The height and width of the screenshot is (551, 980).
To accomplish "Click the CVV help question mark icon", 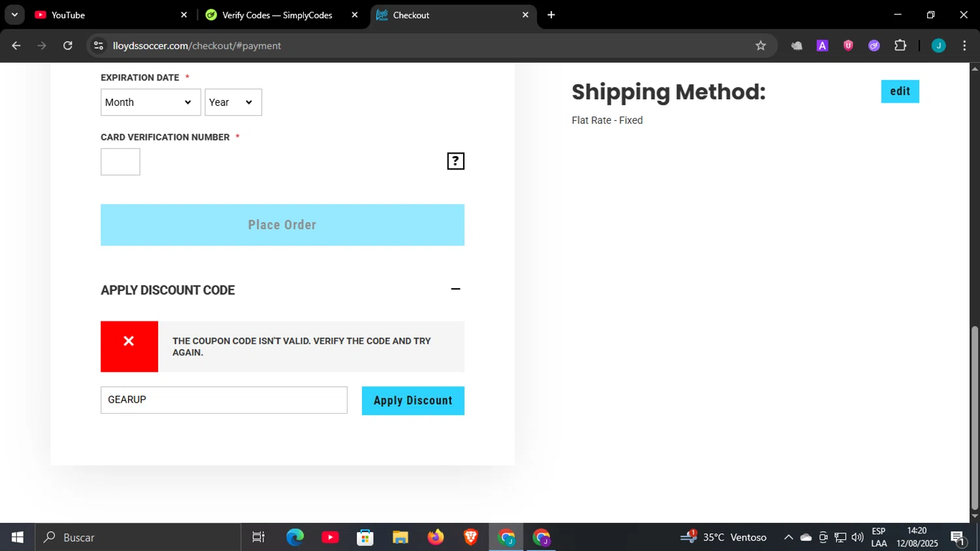I will click(x=455, y=161).
